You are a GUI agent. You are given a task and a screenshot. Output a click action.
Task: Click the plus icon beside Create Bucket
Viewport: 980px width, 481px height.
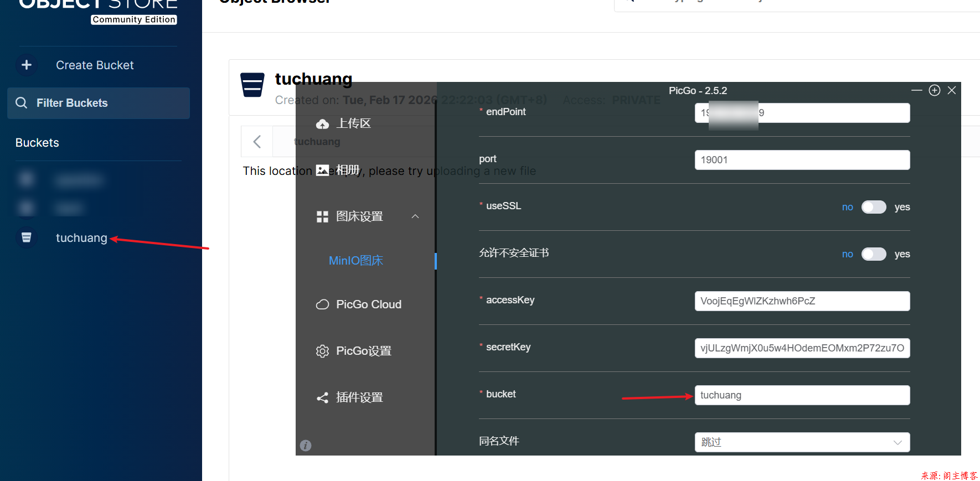[27, 65]
